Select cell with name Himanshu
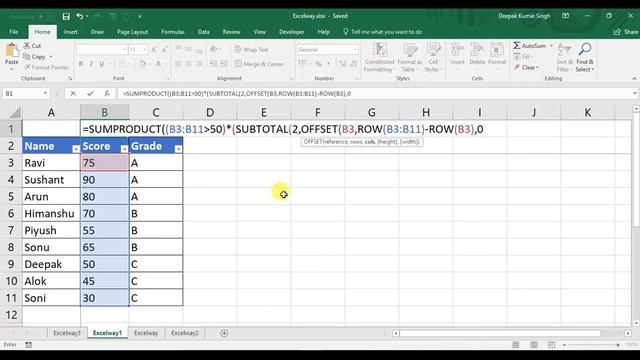This screenshot has height=360, width=640. pyautogui.click(x=51, y=213)
